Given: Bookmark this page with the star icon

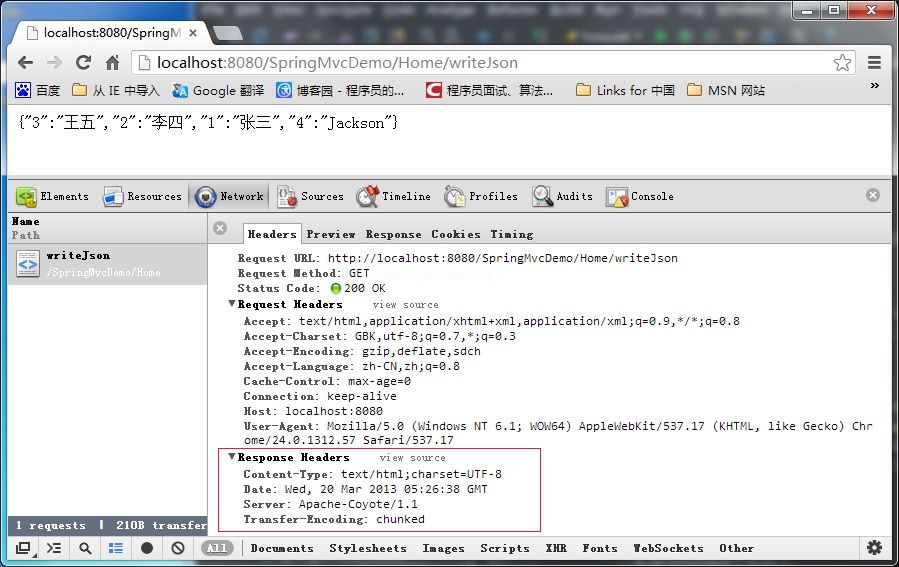Looking at the screenshot, I should [x=842, y=62].
